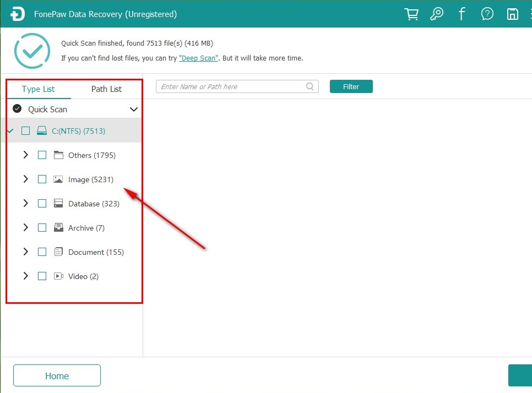Click the scan finished checkmark circle
Viewport: 532px width, 393px height.
(32, 51)
